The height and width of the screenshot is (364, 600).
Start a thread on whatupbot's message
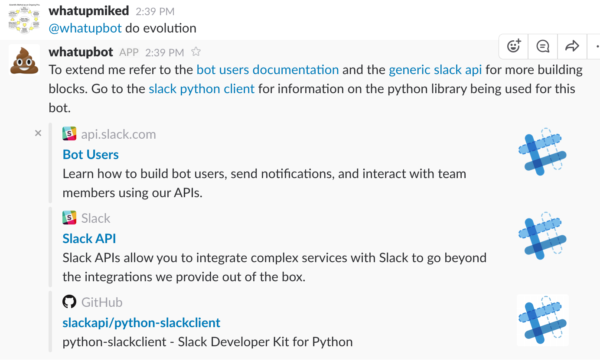tap(543, 46)
